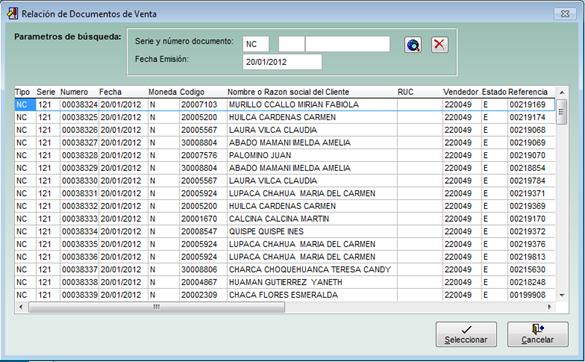This screenshot has height=362, width=585.
Task: Select document number 00038331
Action: 79,193
